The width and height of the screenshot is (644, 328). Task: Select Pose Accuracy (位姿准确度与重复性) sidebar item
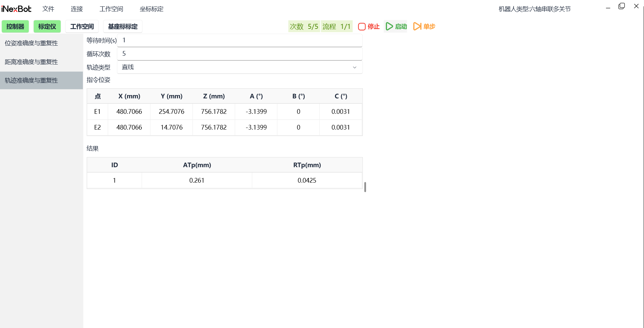pyautogui.click(x=31, y=43)
